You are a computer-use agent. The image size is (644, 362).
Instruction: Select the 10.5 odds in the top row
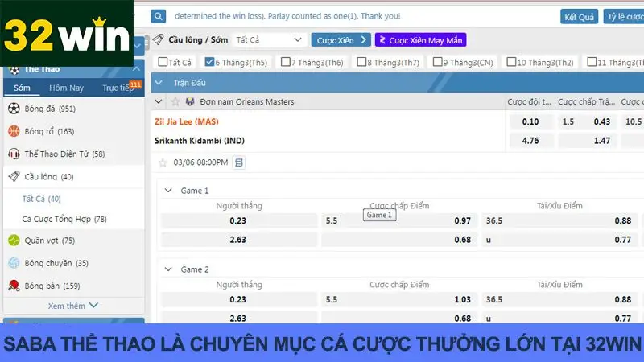633,121
